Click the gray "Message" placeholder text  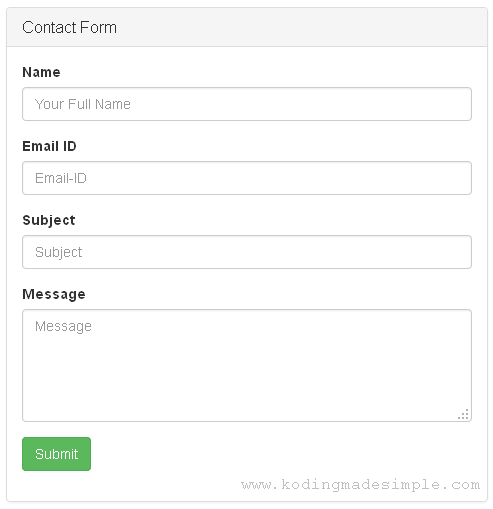tap(63, 326)
